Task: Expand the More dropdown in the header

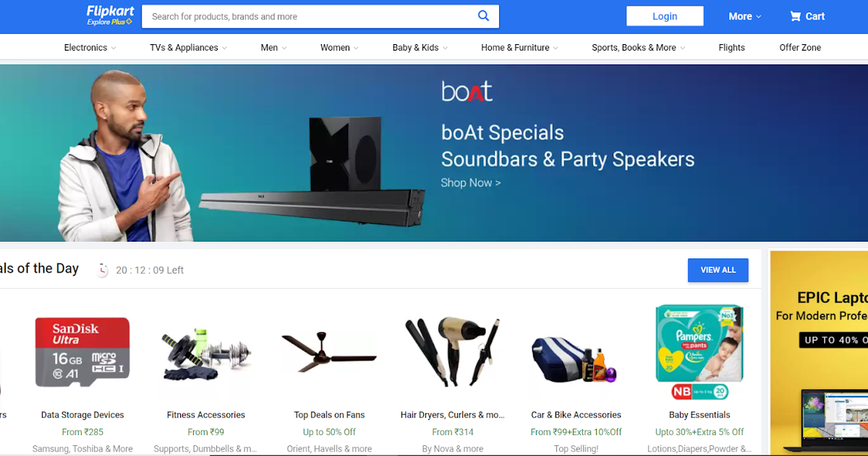Action: [x=744, y=16]
